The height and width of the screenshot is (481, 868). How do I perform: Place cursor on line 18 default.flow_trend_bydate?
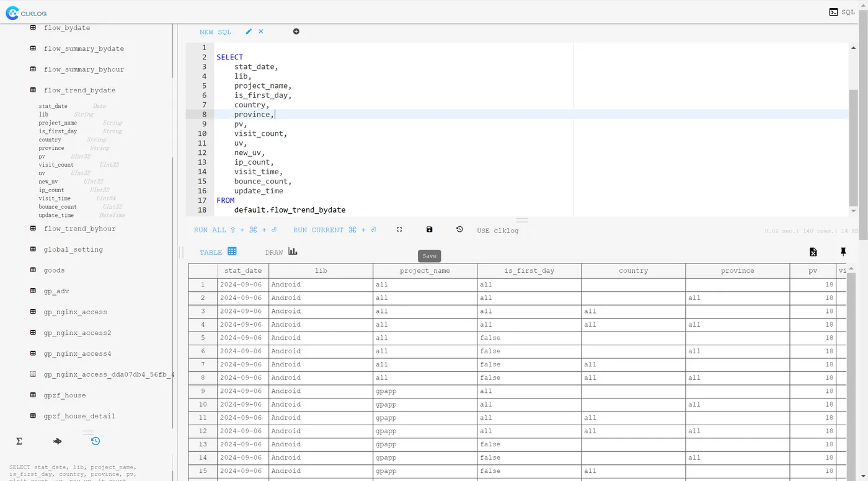(290, 210)
